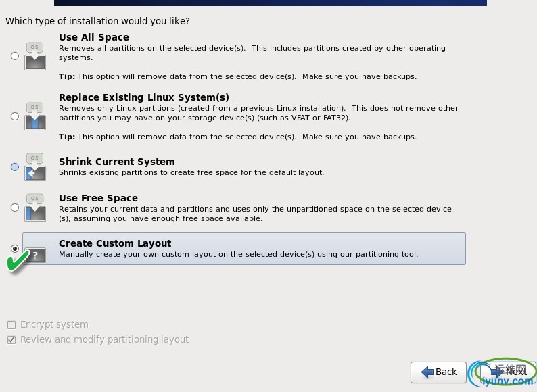This screenshot has height=392, width=537.
Task: Enable the Encrypt system checkbox
Action: tap(11, 324)
